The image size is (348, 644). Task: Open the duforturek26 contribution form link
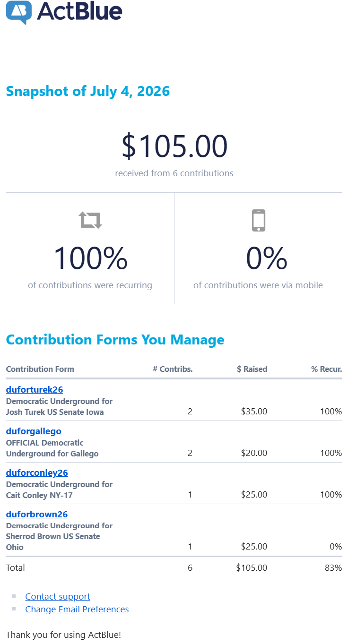(35, 390)
